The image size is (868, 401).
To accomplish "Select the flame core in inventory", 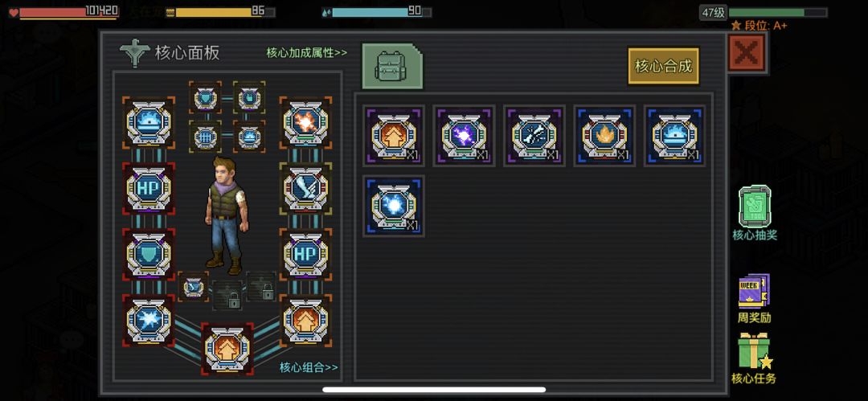I will coord(604,136).
